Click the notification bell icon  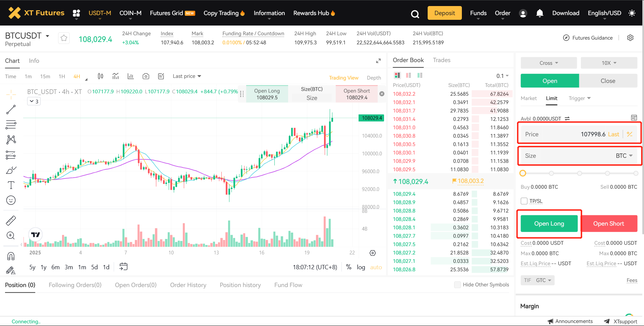tap(539, 13)
